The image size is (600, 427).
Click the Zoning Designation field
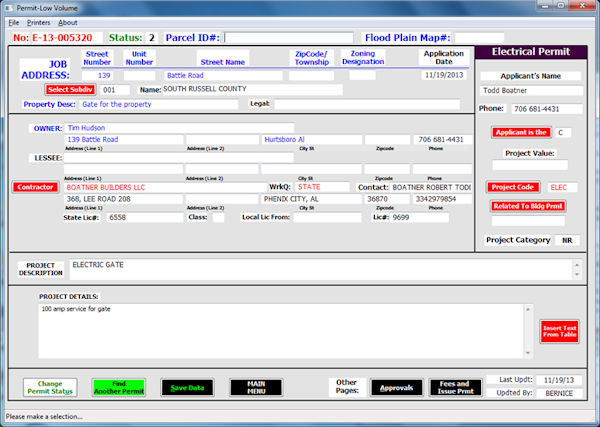tap(362, 75)
